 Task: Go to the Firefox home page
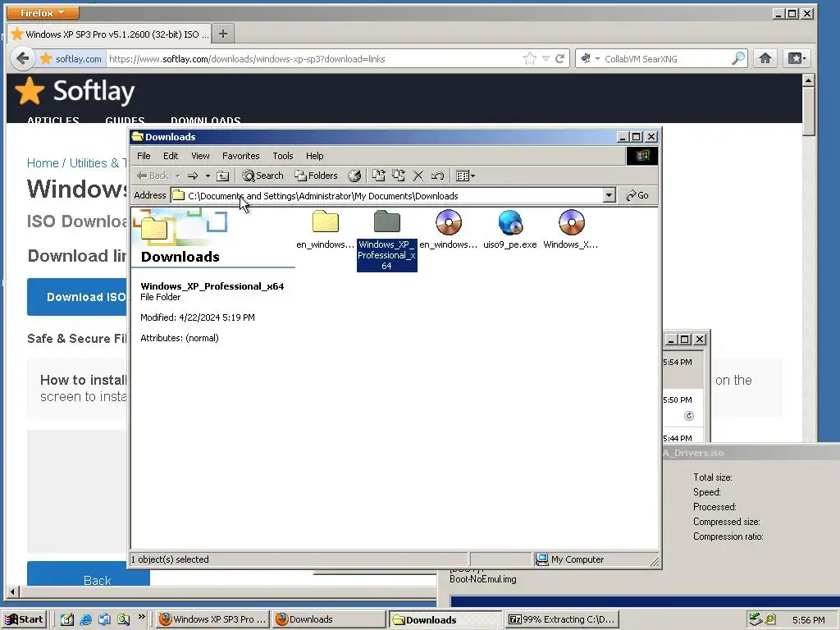[765, 58]
